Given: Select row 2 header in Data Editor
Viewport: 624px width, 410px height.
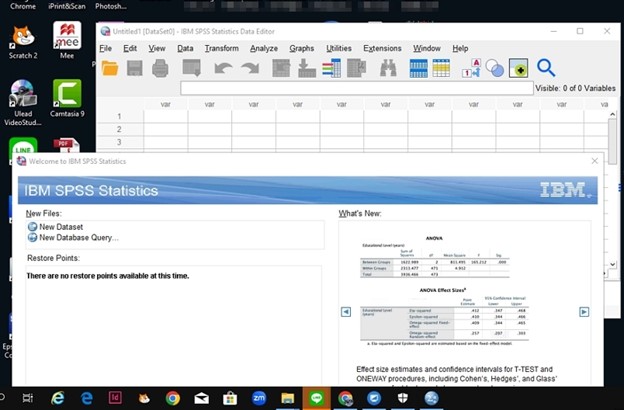Looking at the screenshot, I should coord(119,129).
